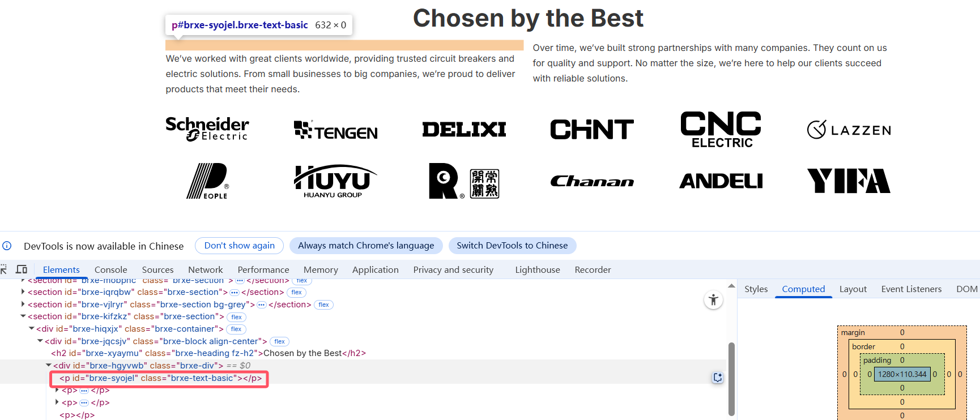980x420 pixels.
Task: Click the YIFA logo
Action: pos(849,181)
